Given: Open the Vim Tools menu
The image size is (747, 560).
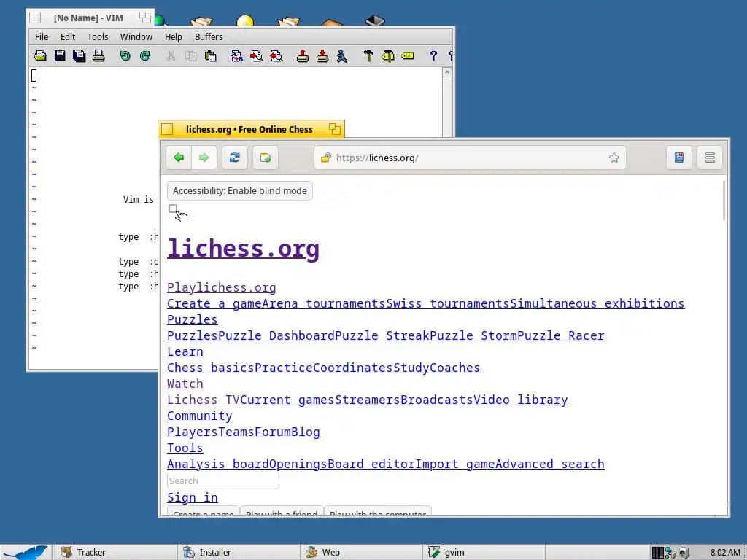Looking at the screenshot, I should tap(98, 36).
